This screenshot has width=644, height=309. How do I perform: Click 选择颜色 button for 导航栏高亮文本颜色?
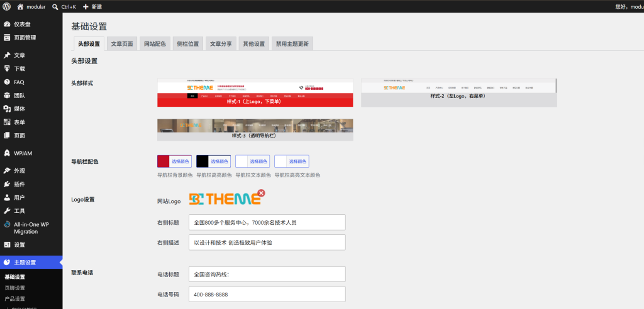coord(297,161)
